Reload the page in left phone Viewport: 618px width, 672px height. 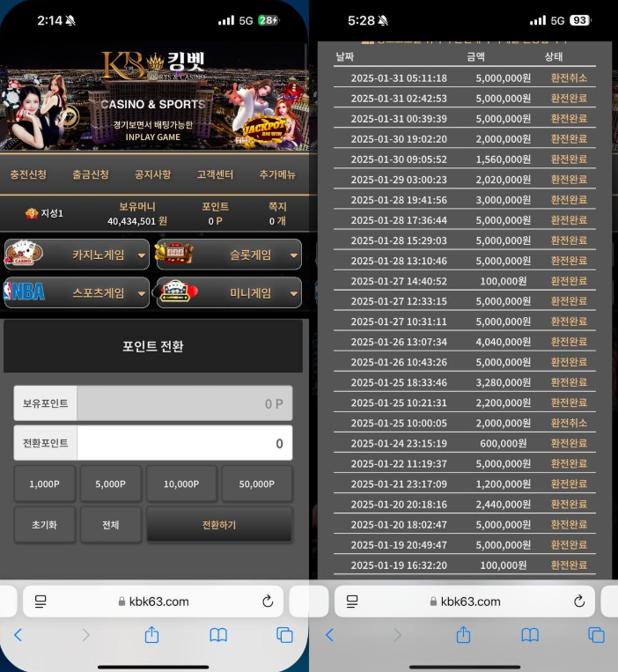pos(268,602)
